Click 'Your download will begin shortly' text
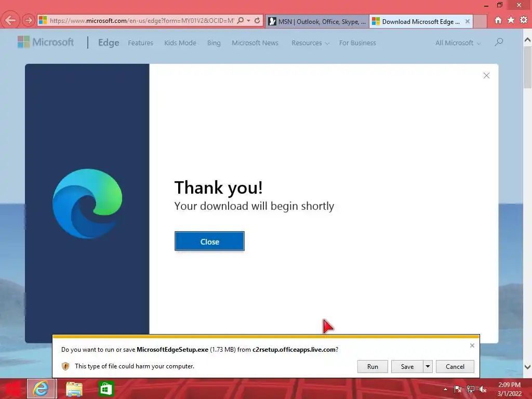The image size is (532, 399). pyautogui.click(x=254, y=206)
